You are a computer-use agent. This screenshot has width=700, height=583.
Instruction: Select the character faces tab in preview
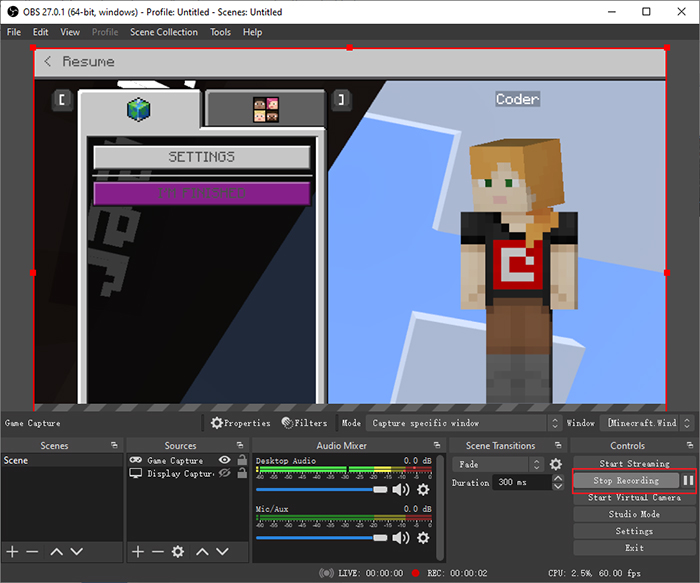click(x=266, y=109)
